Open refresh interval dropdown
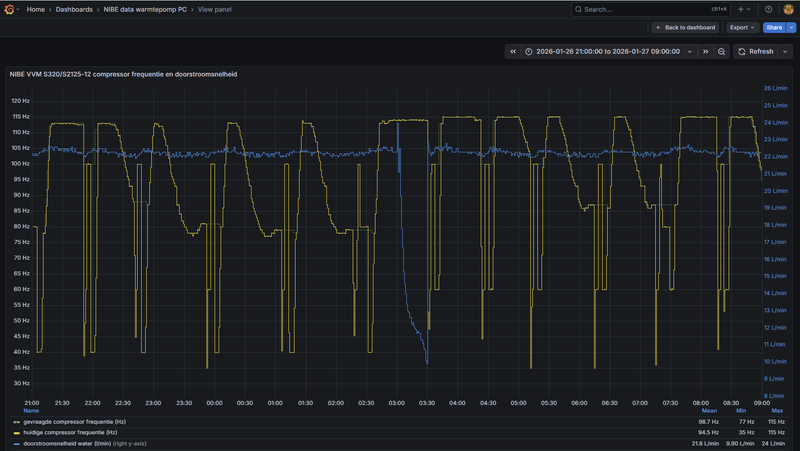 tap(785, 52)
